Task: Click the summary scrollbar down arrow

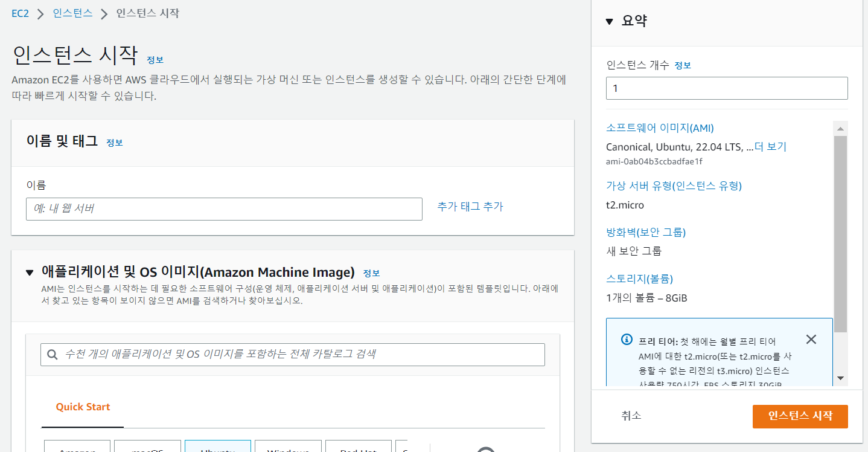Action: pos(840,378)
